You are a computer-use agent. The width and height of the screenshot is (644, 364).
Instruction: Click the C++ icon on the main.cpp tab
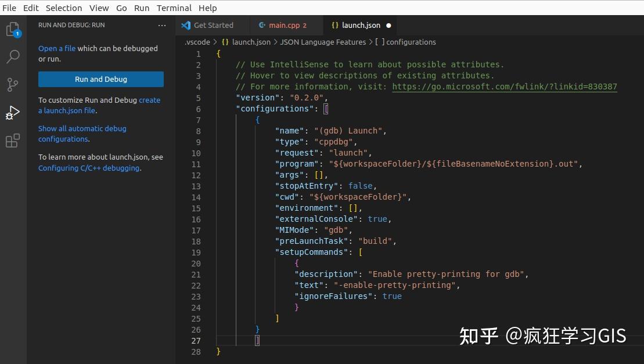click(x=261, y=25)
